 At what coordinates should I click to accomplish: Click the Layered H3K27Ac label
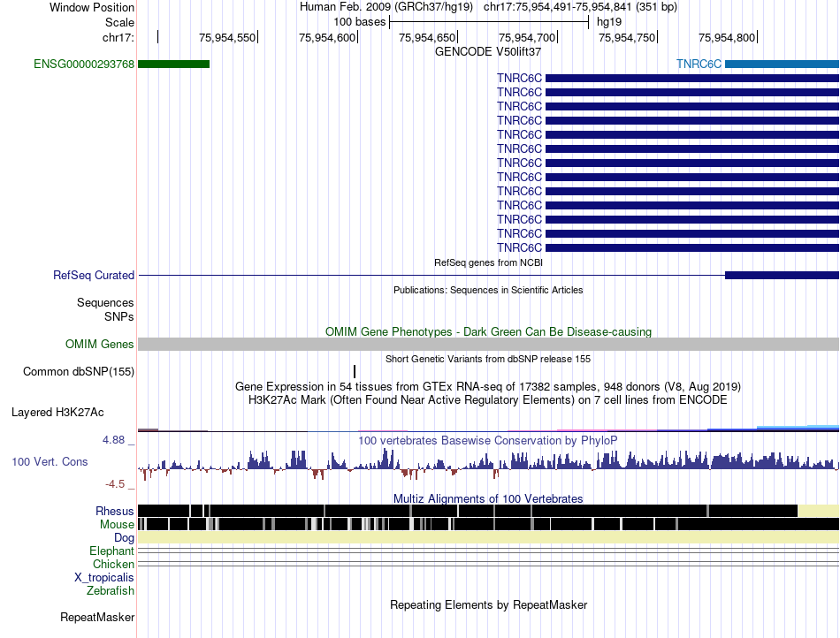point(57,412)
